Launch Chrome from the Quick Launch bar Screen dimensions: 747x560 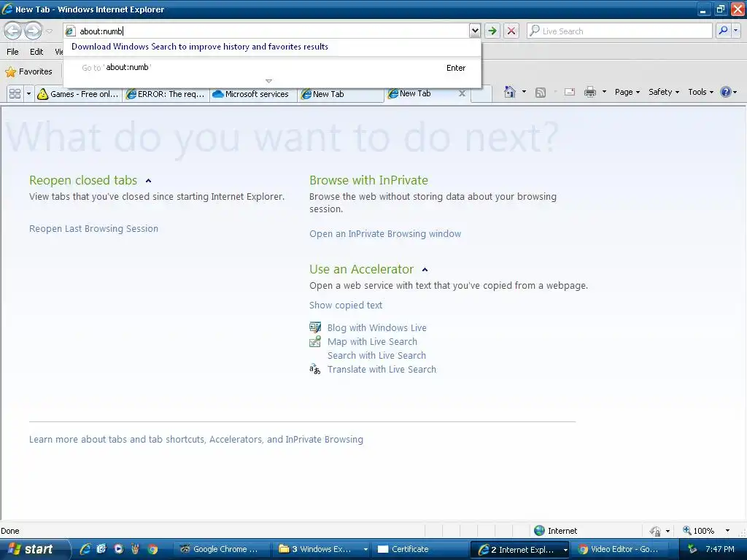(152, 549)
